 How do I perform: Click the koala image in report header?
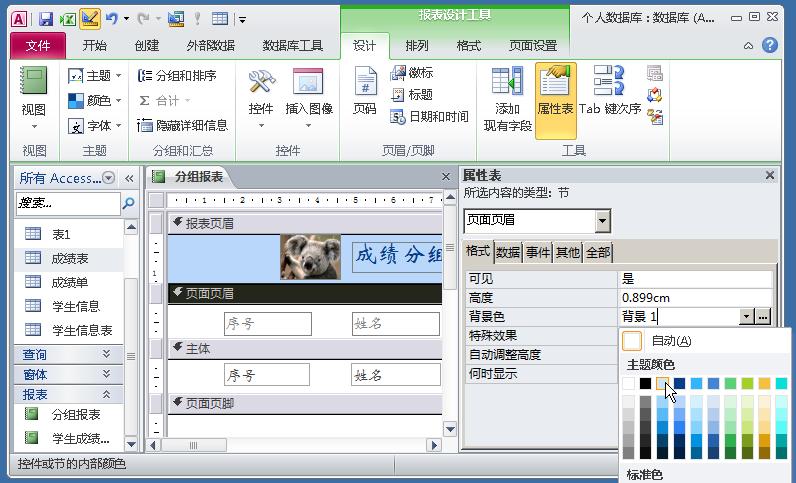310,256
